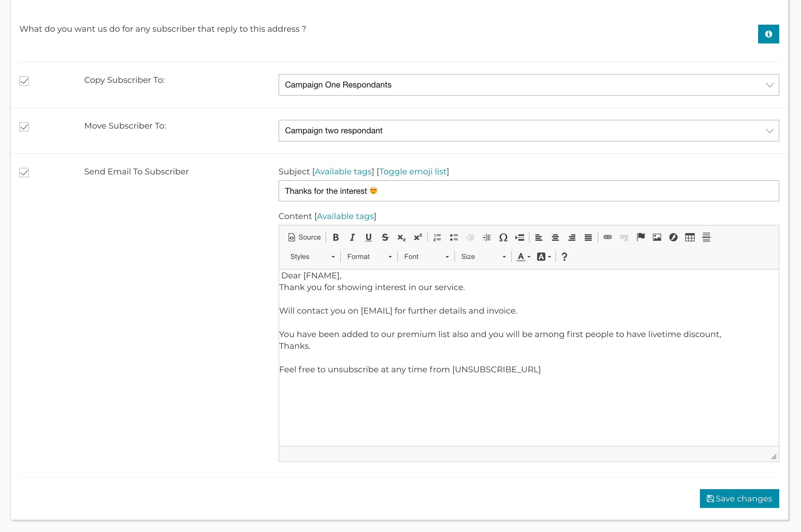Open the Move Subscriber To list dropdown

click(x=529, y=131)
